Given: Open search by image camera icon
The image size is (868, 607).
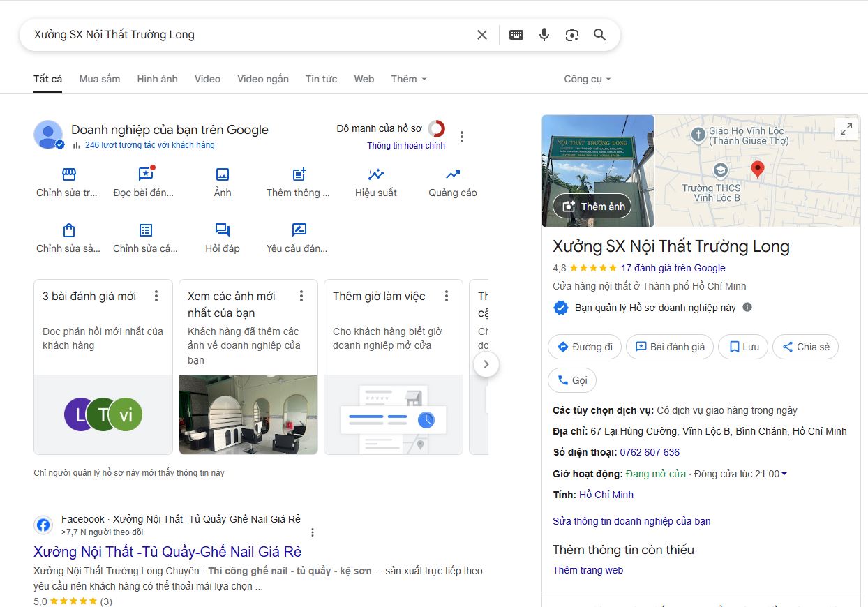Looking at the screenshot, I should 572,35.
